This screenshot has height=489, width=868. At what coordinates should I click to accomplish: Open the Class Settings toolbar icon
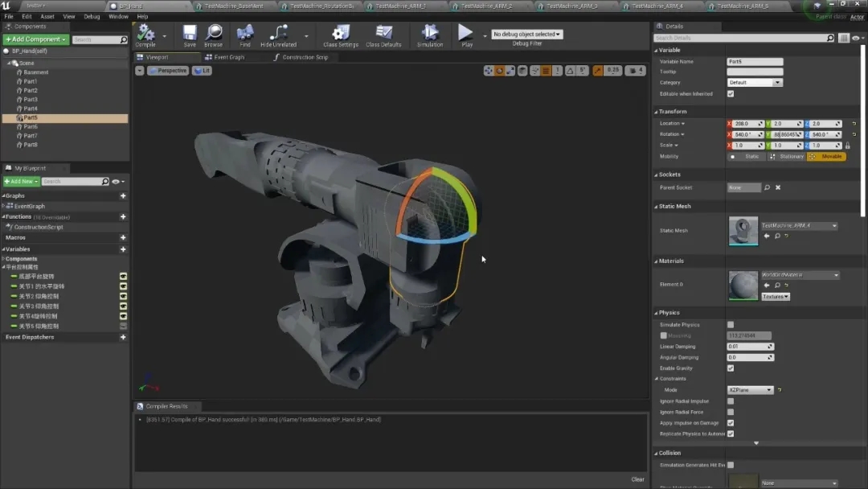pyautogui.click(x=341, y=33)
